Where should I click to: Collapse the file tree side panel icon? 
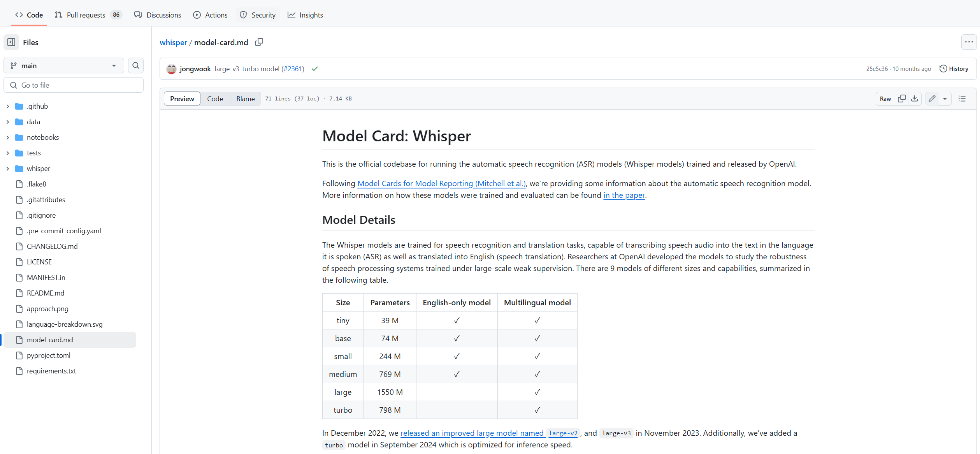[x=11, y=42]
